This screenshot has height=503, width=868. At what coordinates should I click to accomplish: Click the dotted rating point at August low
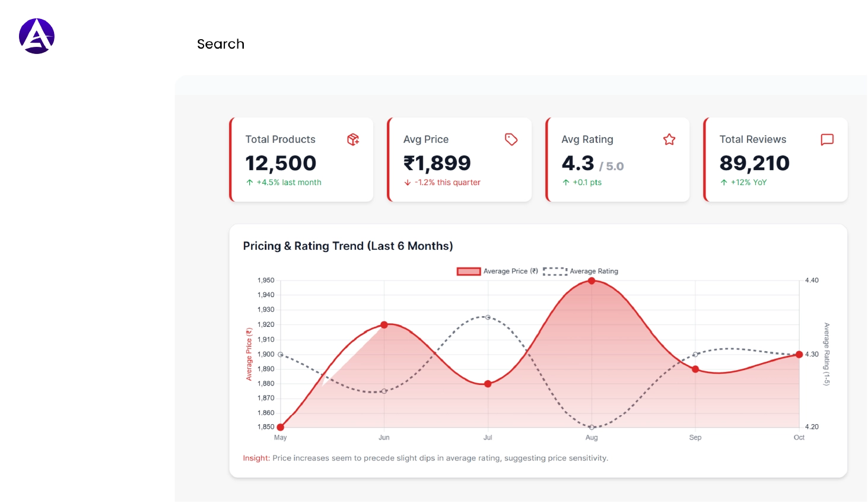click(x=592, y=426)
